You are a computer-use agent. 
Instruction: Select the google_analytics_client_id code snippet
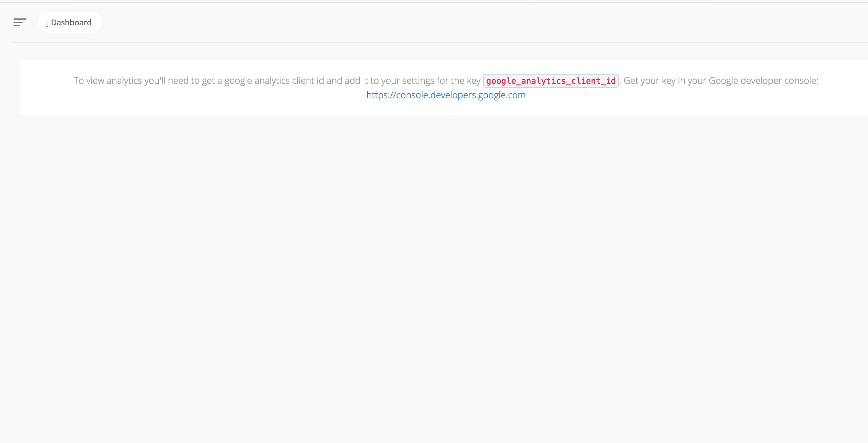coord(551,81)
